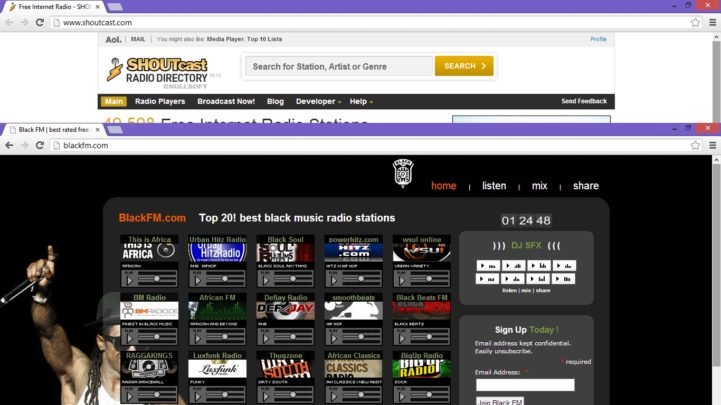This screenshot has width=721, height=405.
Task: Open the share page on BlackFM
Action: coord(586,186)
